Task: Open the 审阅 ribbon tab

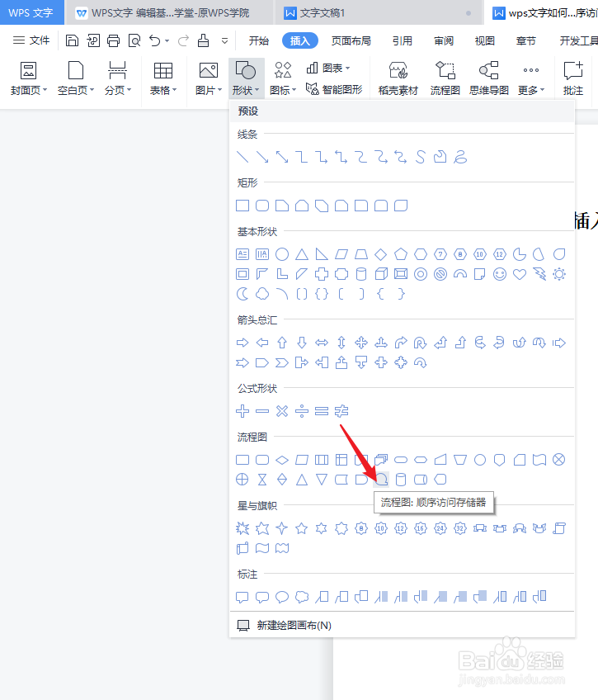Action: [x=444, y=40]
